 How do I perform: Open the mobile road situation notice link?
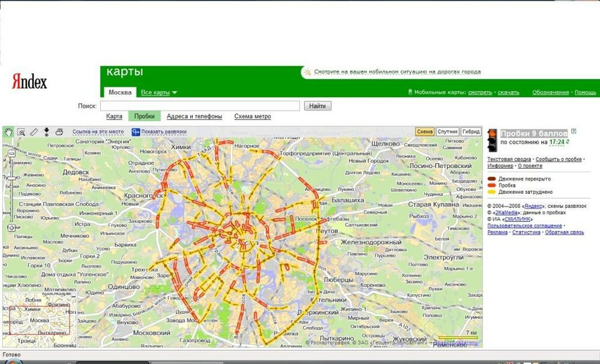pos(397,71)
